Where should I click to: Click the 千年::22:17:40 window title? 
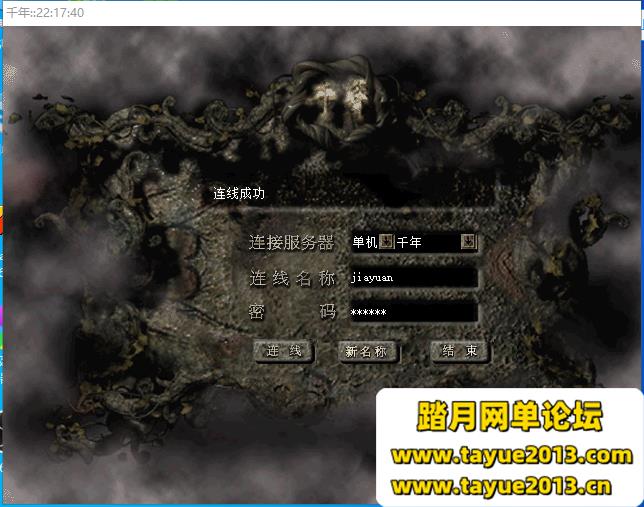pyautogui.click(x=45, y=13)
